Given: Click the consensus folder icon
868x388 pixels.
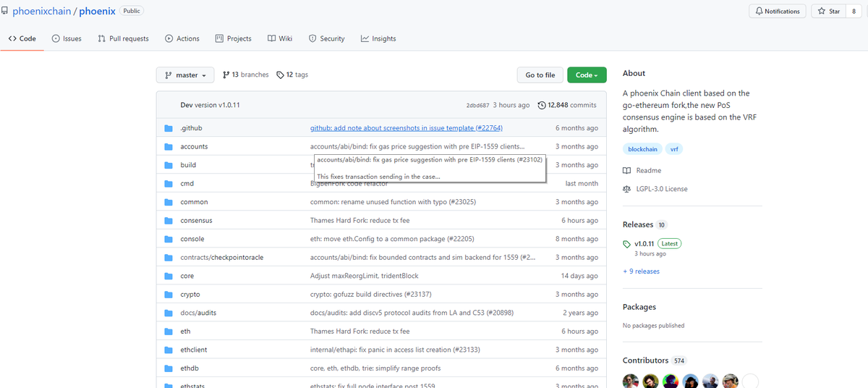Looking at the screenshot, I should tap(168, 220).
